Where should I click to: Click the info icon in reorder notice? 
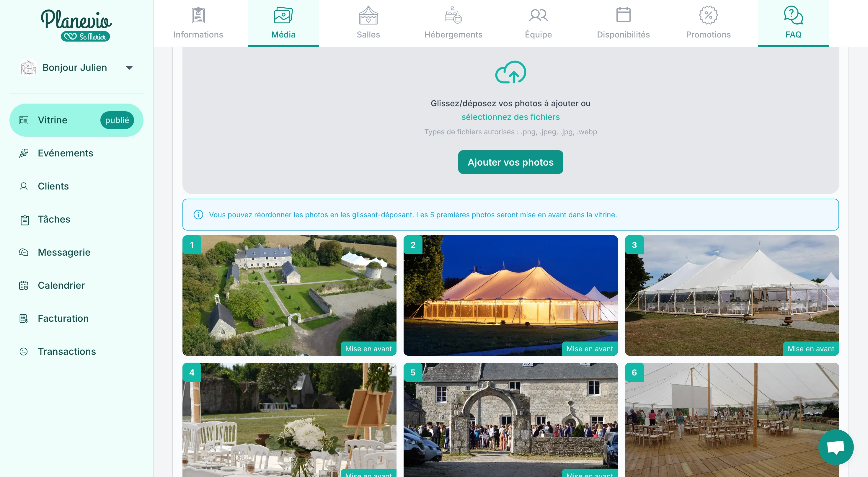198,215
